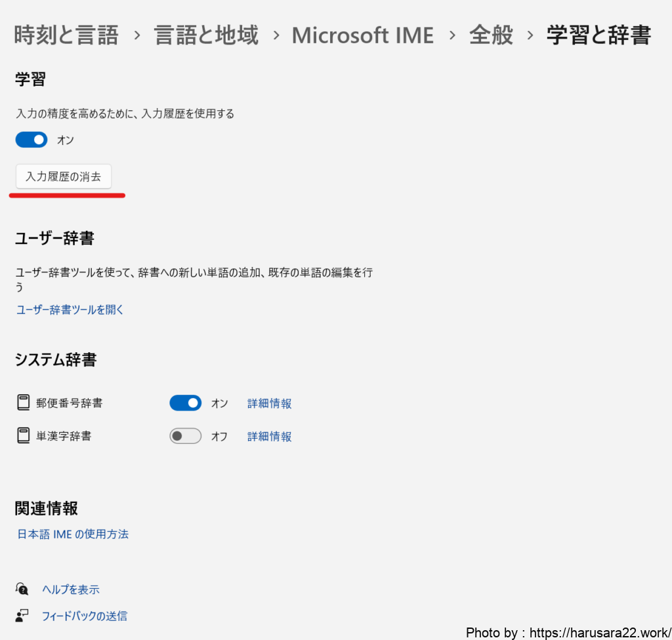This screenshot has width=672, height=640.
Task: Open the Microsoft IME breadcrumb level
Action: 362,35
